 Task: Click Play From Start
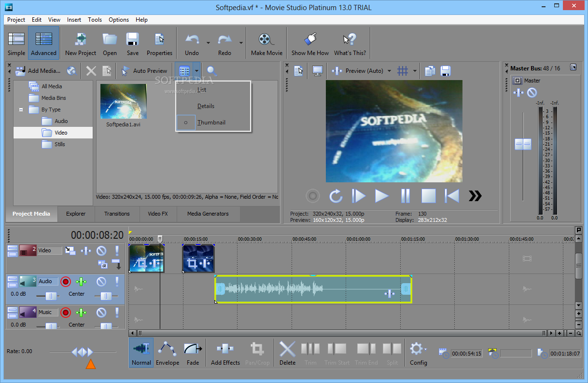359,195
